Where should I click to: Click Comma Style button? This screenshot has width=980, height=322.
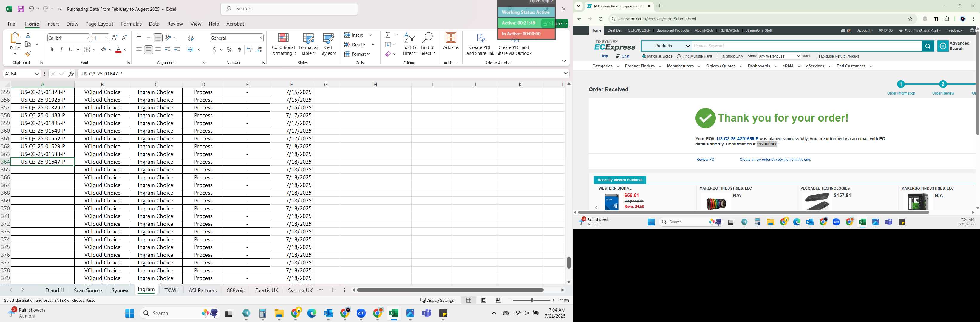(x=239, y=49)
